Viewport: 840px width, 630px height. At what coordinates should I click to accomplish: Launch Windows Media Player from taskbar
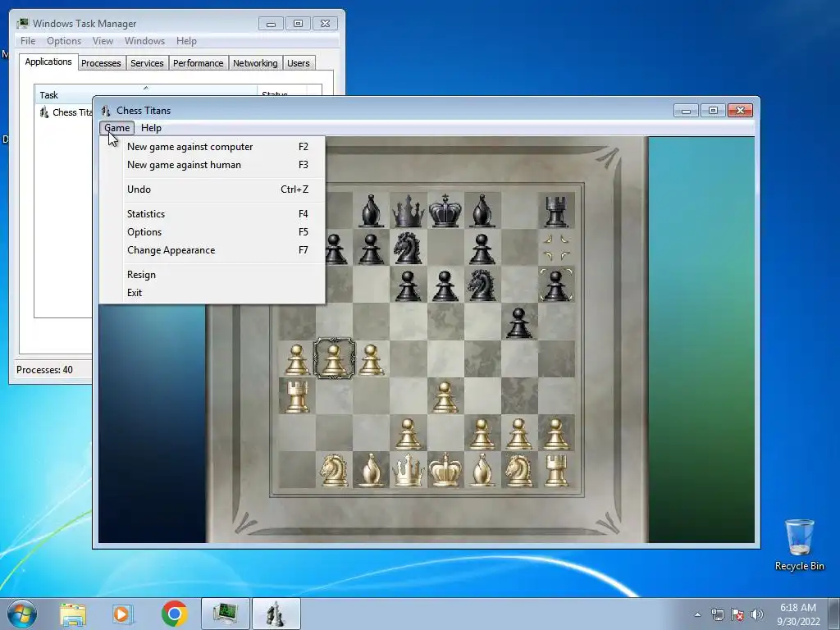[122, 614]
